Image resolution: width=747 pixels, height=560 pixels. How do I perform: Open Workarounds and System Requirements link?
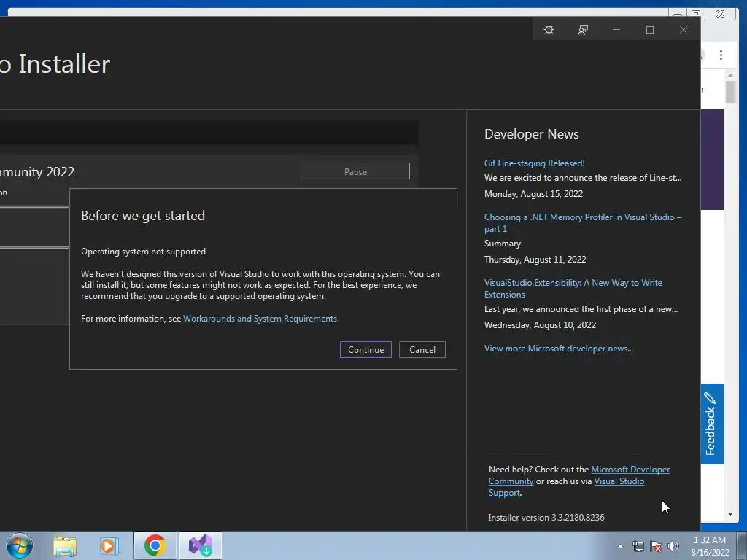point(260,319)
